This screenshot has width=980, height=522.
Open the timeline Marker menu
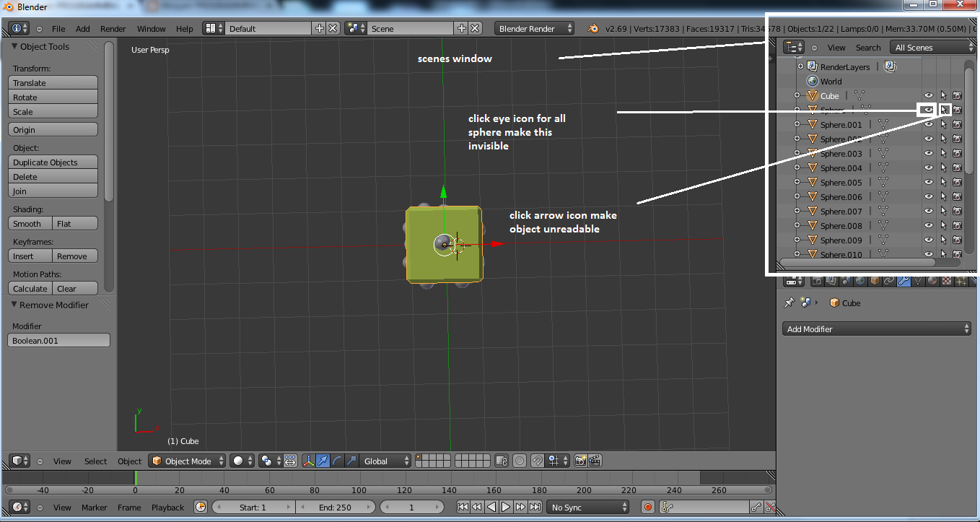(x=94, y=508)
